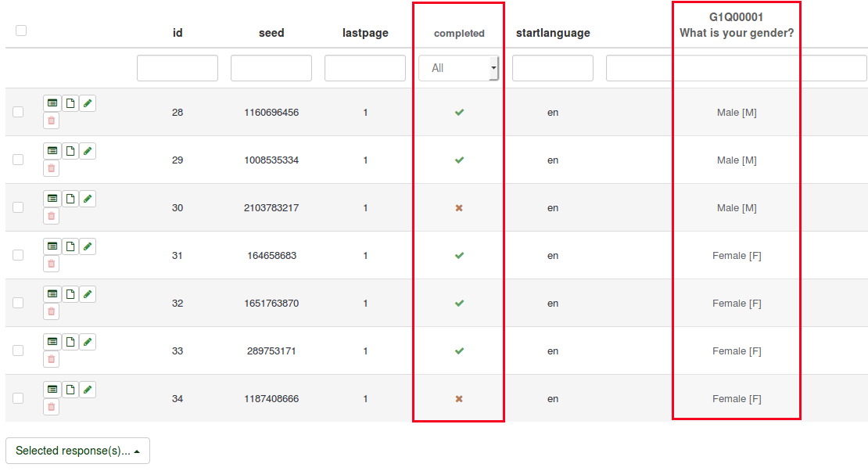Check the row checkbox for response 33
The image size is (868, 471).
coord(18,351)
